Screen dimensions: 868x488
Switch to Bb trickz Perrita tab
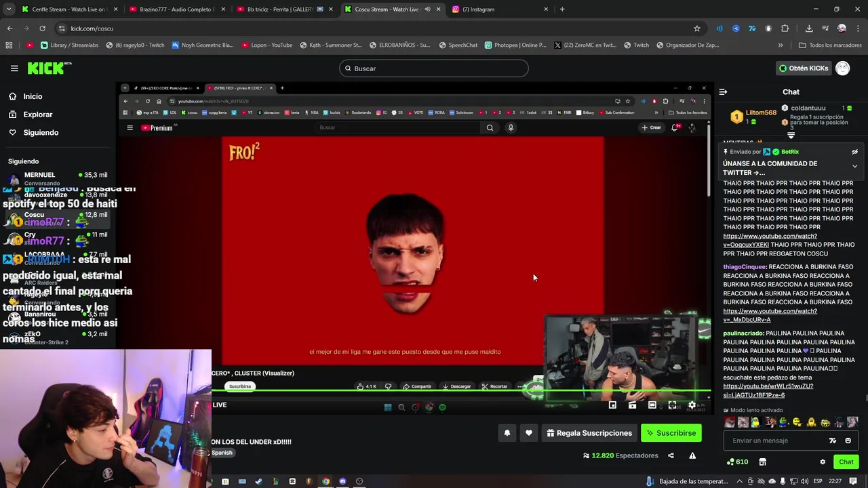[285, 9]
